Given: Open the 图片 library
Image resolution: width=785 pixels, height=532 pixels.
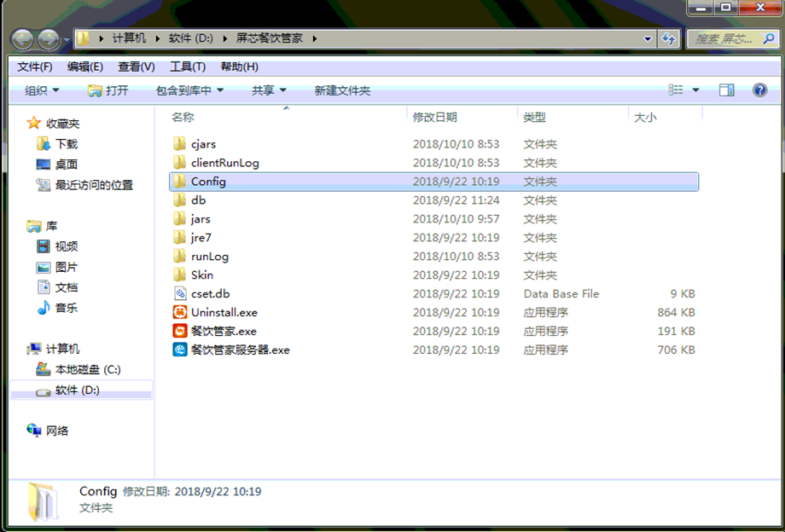Looking at the screenshot, I should [67, 267].
